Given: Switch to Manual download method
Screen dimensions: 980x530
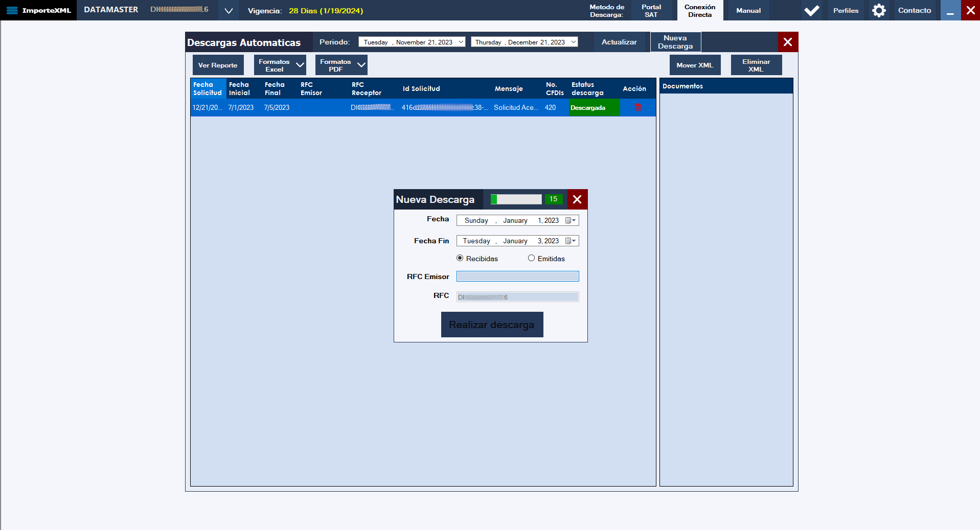Looking at the screenshot, I should (748, 11).
